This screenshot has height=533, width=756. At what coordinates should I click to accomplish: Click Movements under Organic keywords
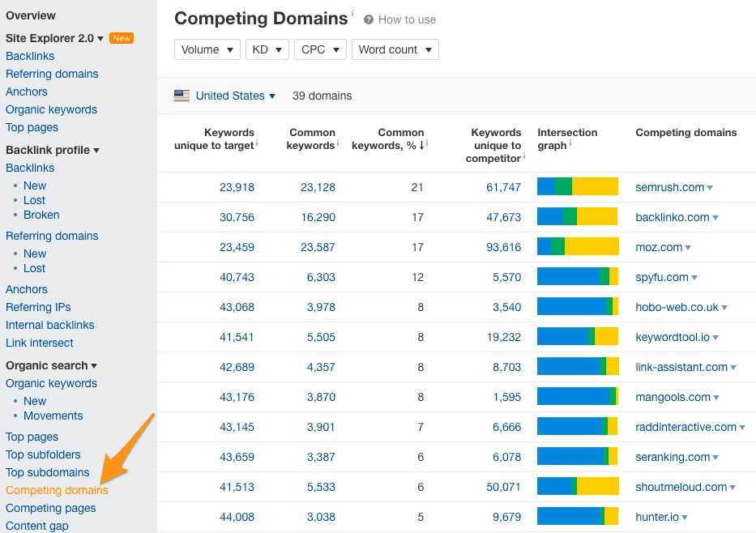pos(53,416)
